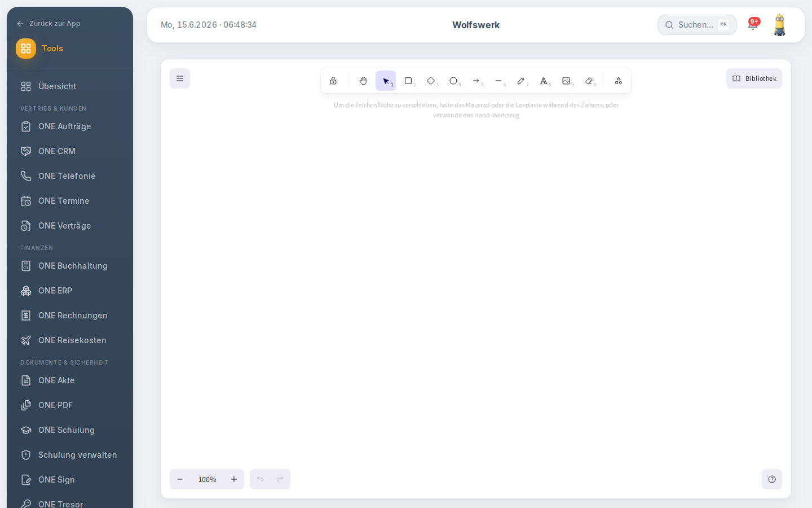Select the Diamond shape tool
Image resolution: width=812 pixels, height=508 pixels.
pos(431,81)
